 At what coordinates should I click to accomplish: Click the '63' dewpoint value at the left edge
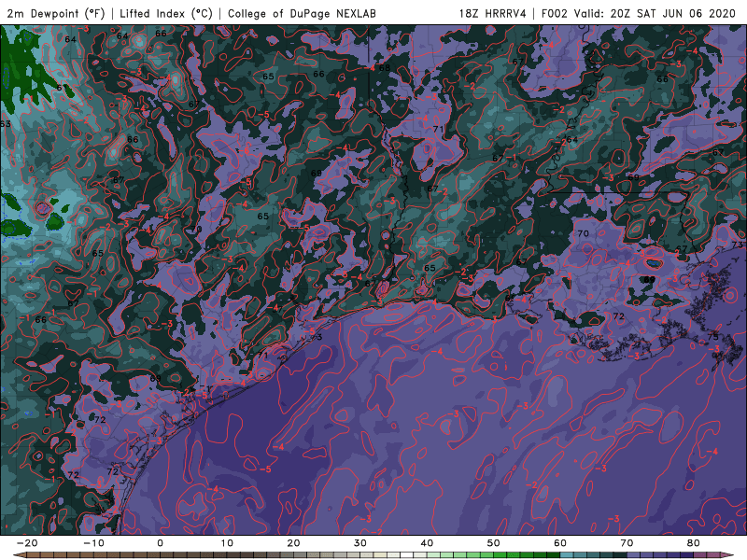(x=6, y=124)
